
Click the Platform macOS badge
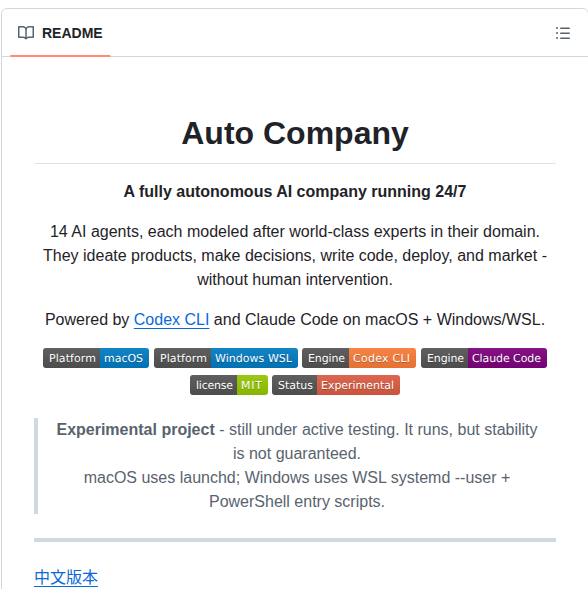[96, 358]
